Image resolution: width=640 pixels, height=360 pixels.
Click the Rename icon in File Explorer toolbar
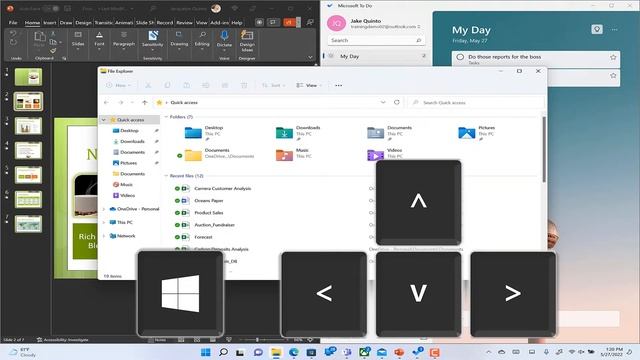[206, 85]
